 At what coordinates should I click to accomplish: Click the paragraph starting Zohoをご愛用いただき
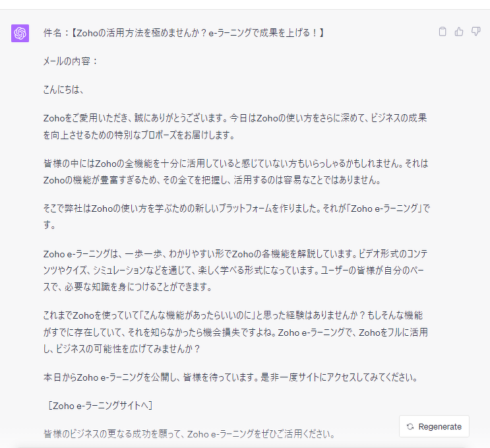tap(235, 127)
